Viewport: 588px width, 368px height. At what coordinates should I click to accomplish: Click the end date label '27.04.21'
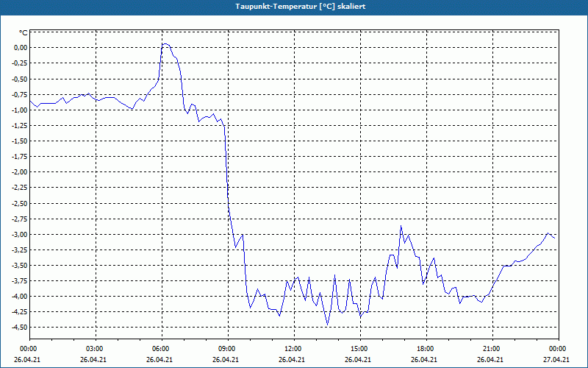click(556, 360)
